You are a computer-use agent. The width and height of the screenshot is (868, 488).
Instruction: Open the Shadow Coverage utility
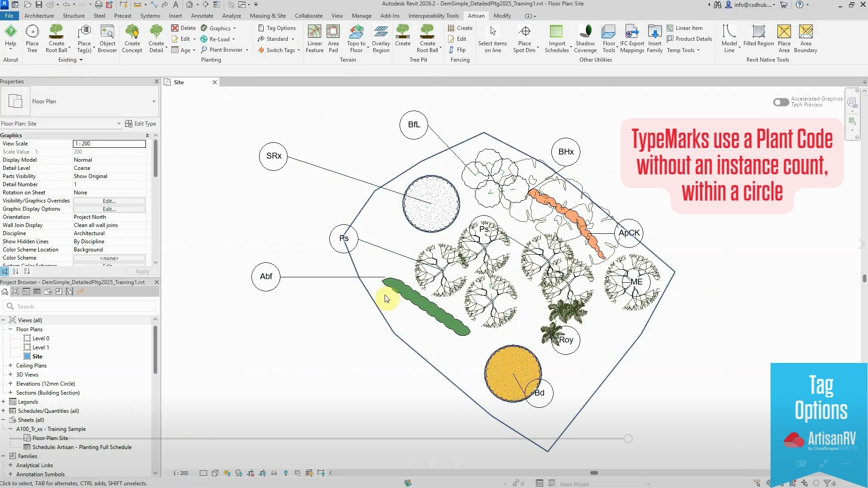pos(585,33)
